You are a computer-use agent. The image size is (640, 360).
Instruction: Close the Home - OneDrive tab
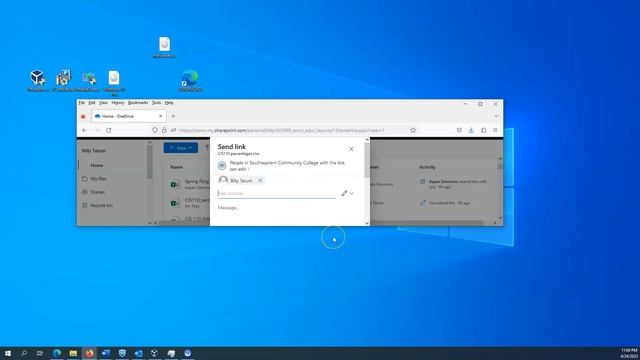pos(160,116)
